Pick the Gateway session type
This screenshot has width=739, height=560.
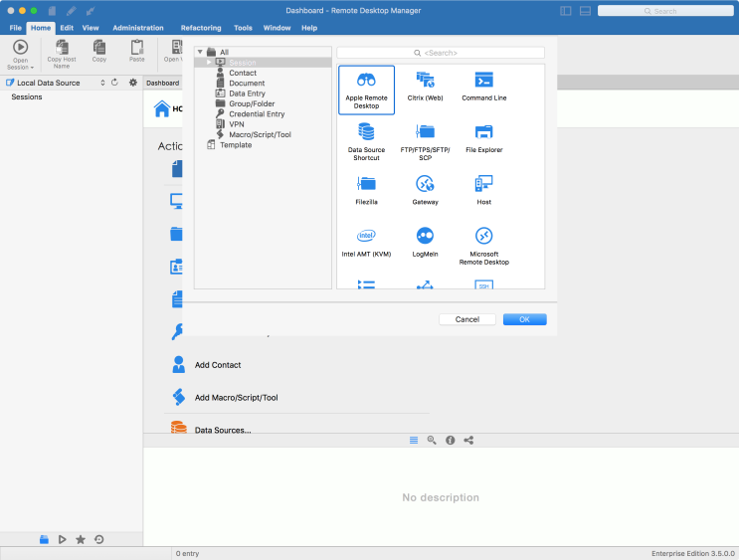[425, 190]
